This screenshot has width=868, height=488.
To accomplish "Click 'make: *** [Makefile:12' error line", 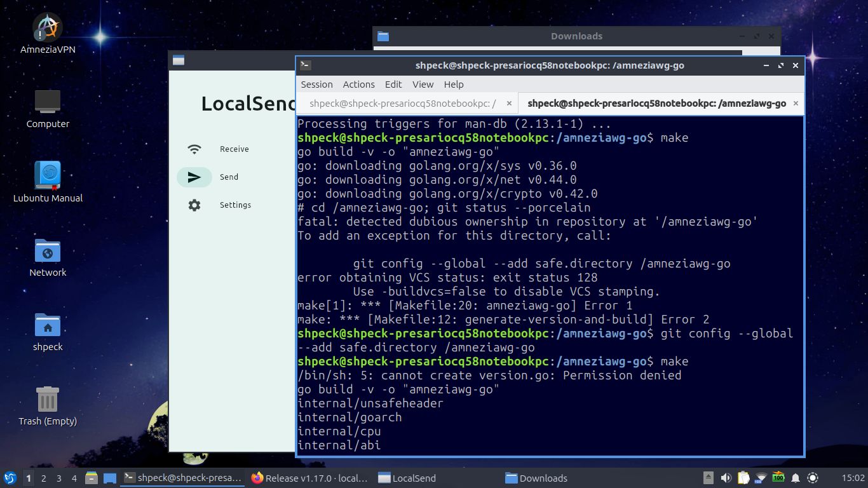I will pyautogui.click(x=503, y=320).
